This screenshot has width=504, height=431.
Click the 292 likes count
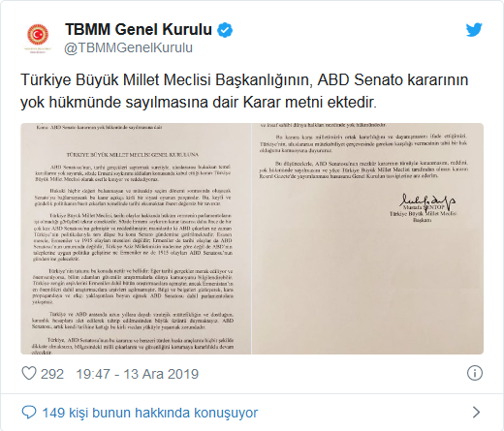52,374
